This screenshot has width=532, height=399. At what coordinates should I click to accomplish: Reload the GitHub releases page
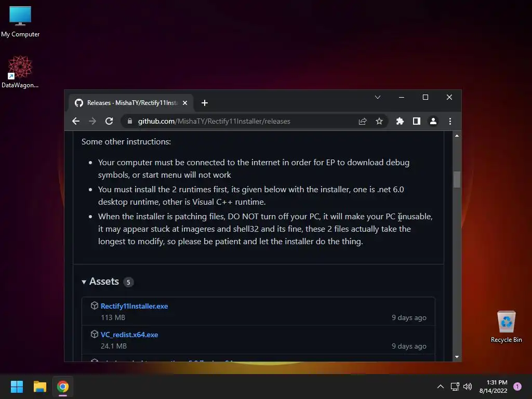(109, 121)
